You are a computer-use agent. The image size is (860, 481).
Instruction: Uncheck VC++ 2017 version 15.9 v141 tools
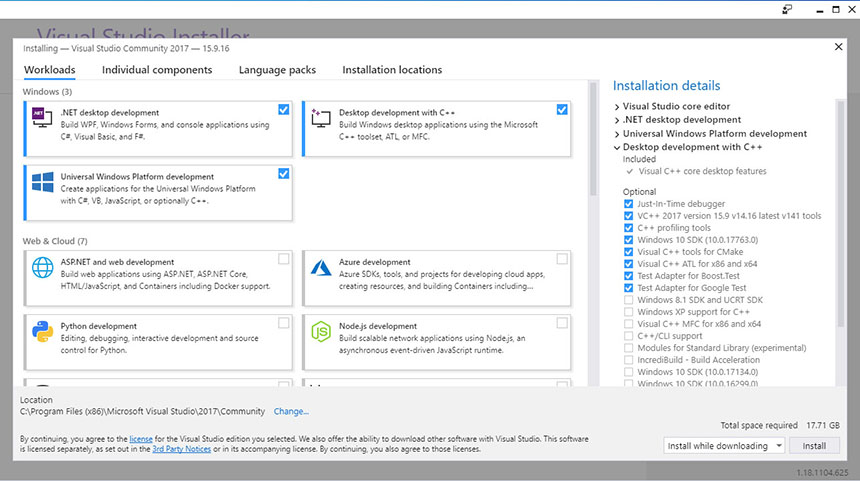coord(629,216)
